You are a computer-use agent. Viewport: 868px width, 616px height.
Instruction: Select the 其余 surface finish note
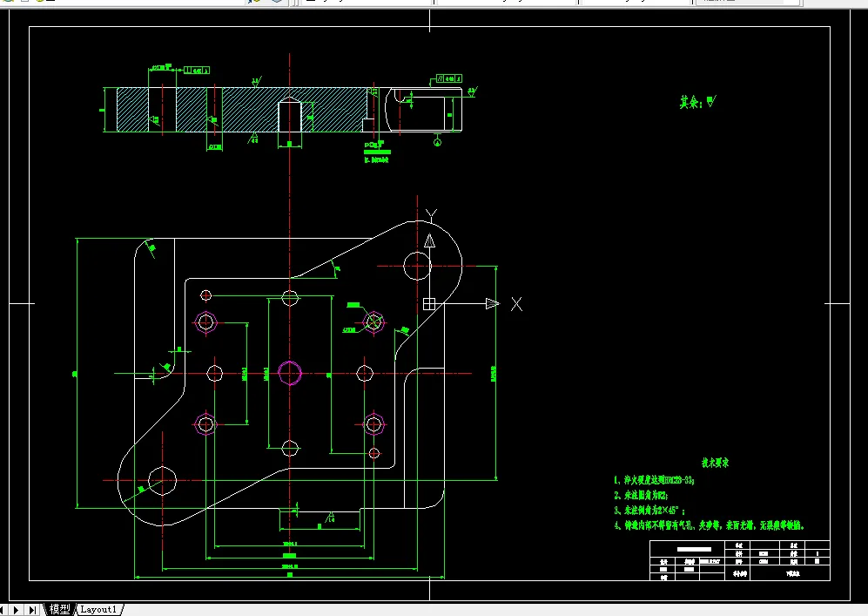(x=698, y=102)
